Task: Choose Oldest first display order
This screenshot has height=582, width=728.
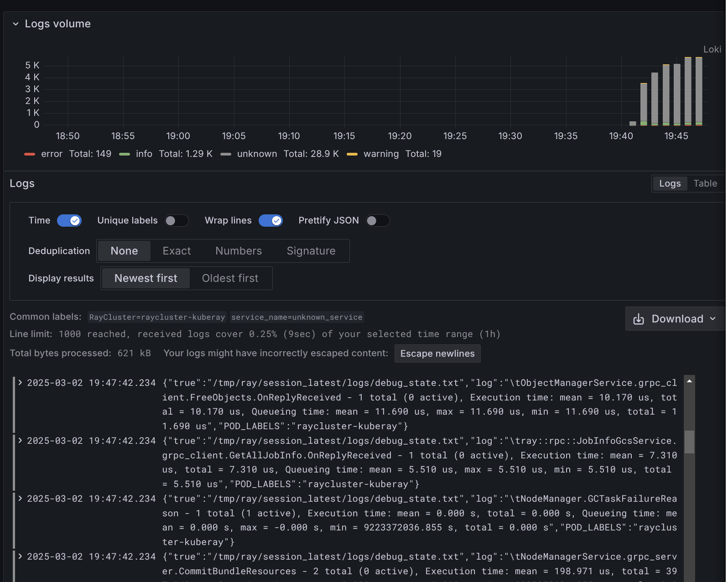Action: tap(230, 278)
